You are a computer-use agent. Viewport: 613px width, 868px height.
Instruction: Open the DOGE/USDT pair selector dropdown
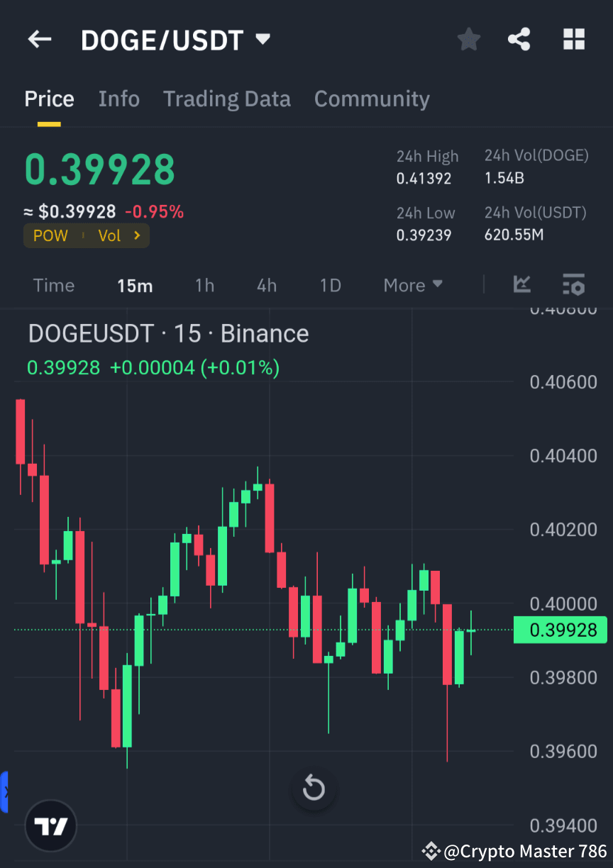coord(263,40)
